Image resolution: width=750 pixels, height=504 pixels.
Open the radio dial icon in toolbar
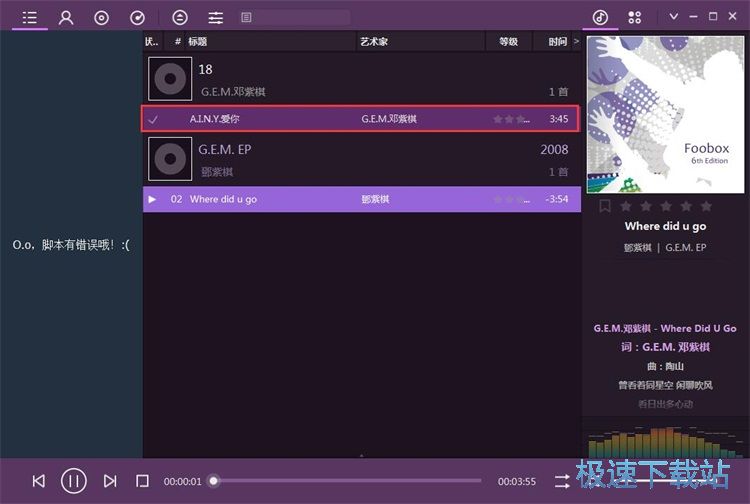(137, 18)
